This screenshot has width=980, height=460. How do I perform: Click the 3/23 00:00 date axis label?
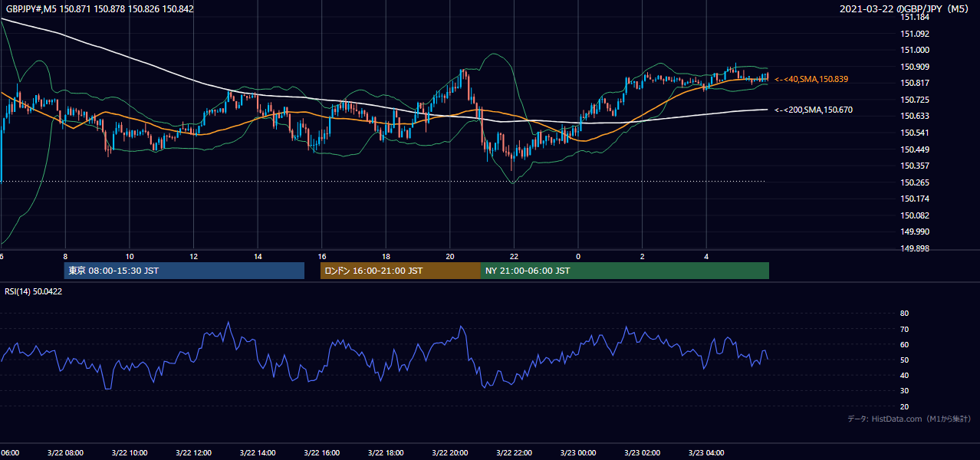coord(578,453)
